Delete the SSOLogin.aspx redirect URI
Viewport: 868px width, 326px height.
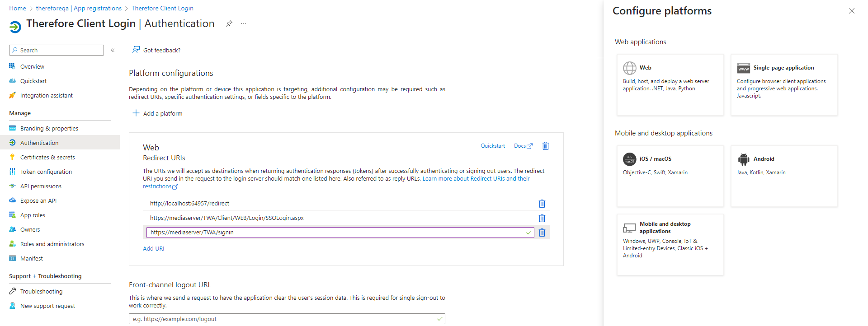pos(542,218)
